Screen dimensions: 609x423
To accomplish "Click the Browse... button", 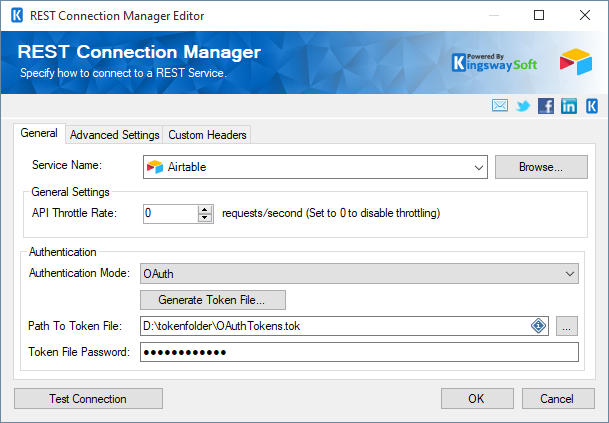I will click(541, 167).
